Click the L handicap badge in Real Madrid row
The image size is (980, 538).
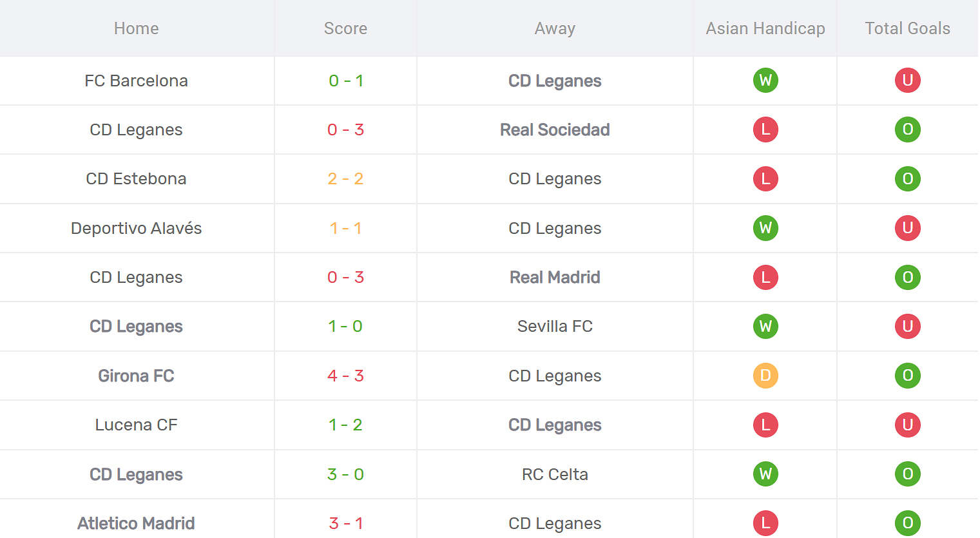(765, 277)
